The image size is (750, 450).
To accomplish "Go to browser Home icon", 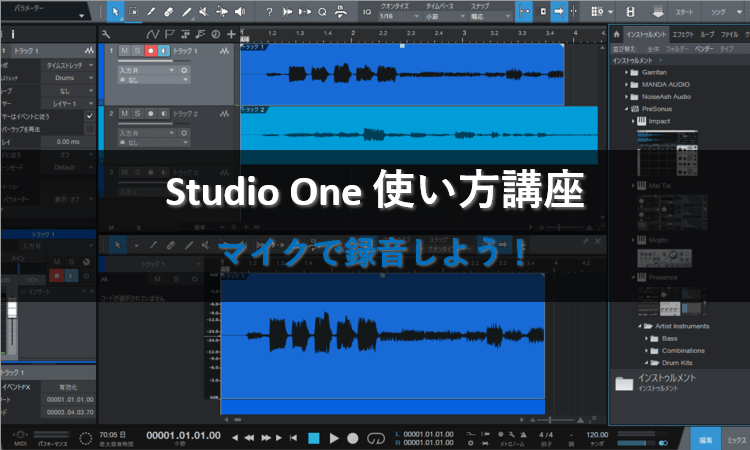I will (x=615, y=37).
